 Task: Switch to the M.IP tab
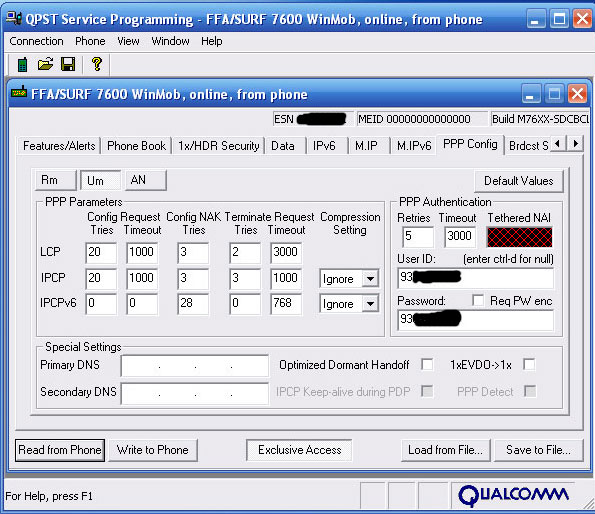pos(366,146)
